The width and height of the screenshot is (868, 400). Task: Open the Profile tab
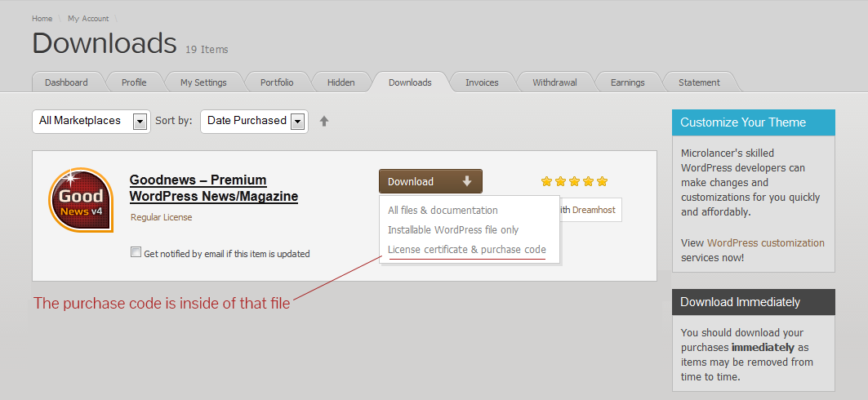[x=134, y=82]
